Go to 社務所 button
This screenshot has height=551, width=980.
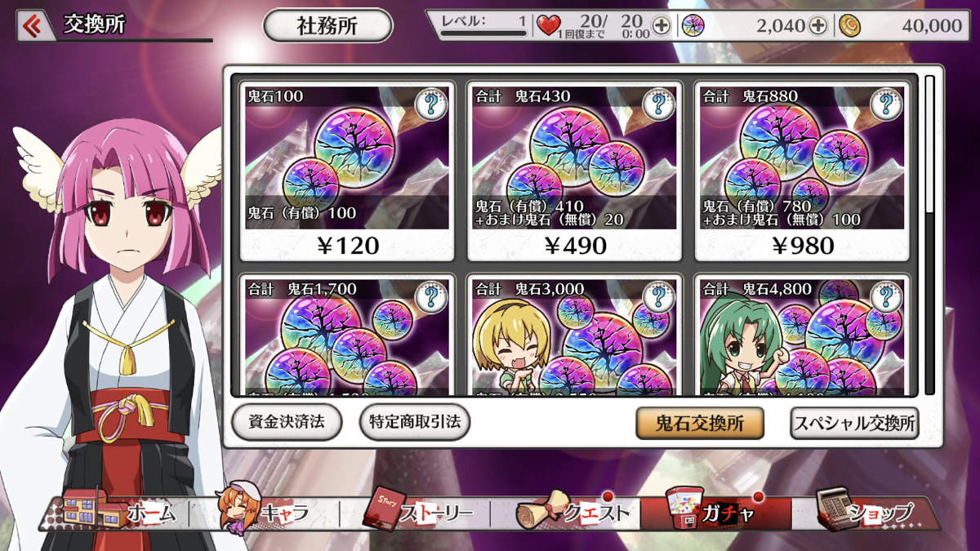coord(327,26)
